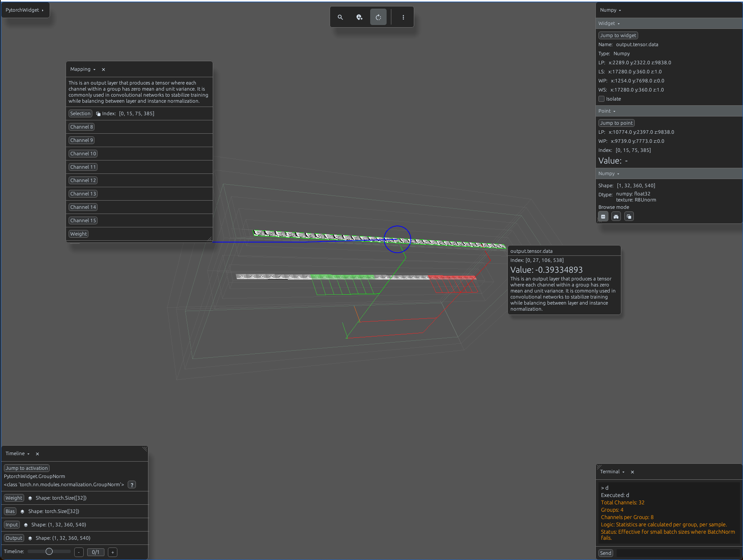Toggle the Isolate checkbox
The height and width of the screenshot is (560, 743).
click(x=601, y=99)
